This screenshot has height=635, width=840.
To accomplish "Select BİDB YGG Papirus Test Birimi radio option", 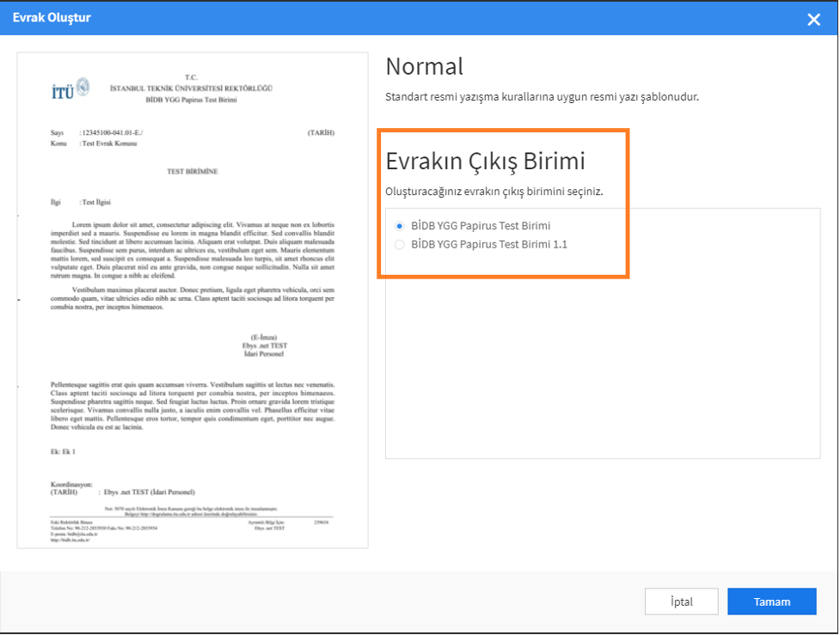I will click(x=400, y=226).
